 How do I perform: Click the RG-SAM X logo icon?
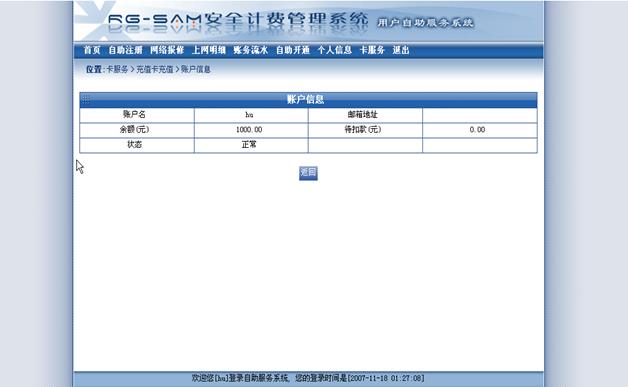[95, 20]
